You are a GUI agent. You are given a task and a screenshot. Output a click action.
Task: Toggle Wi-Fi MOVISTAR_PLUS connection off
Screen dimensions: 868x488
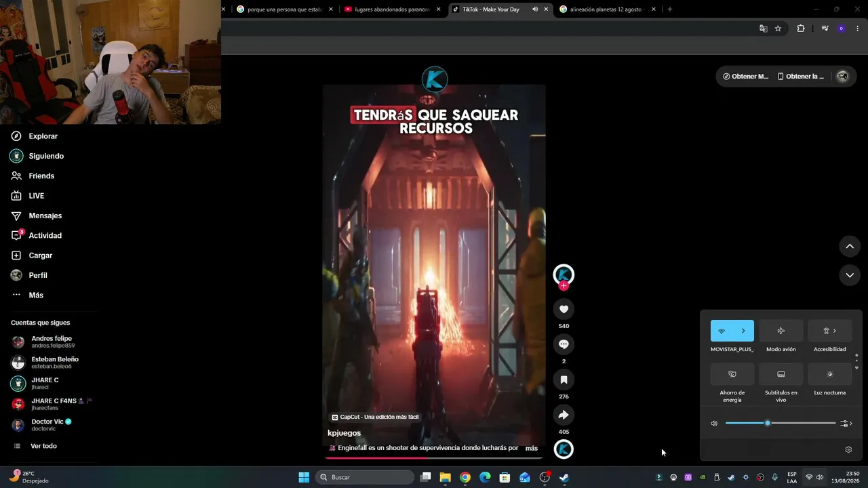point(722,331)
